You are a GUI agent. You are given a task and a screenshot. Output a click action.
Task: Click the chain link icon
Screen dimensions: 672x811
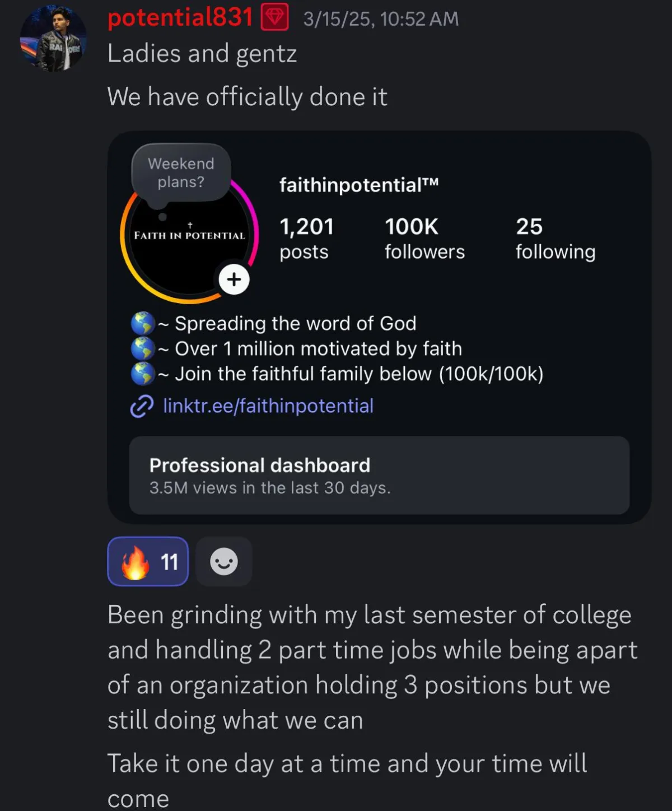(x=142, y=406)
